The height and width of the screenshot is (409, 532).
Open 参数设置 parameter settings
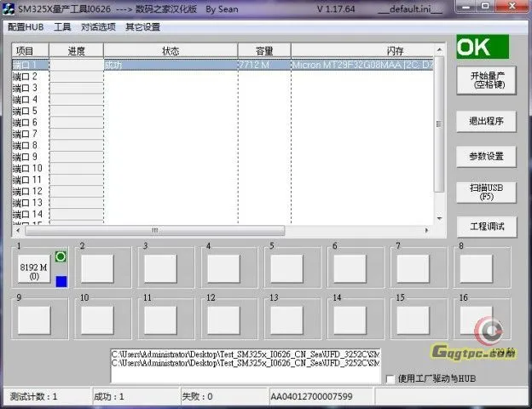click(x=486, y=156)
